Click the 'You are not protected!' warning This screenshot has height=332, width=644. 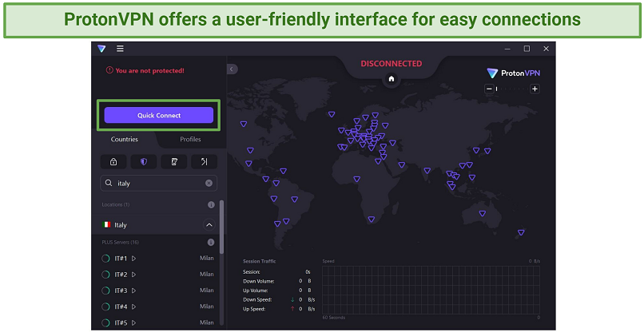tap(145, 70)
